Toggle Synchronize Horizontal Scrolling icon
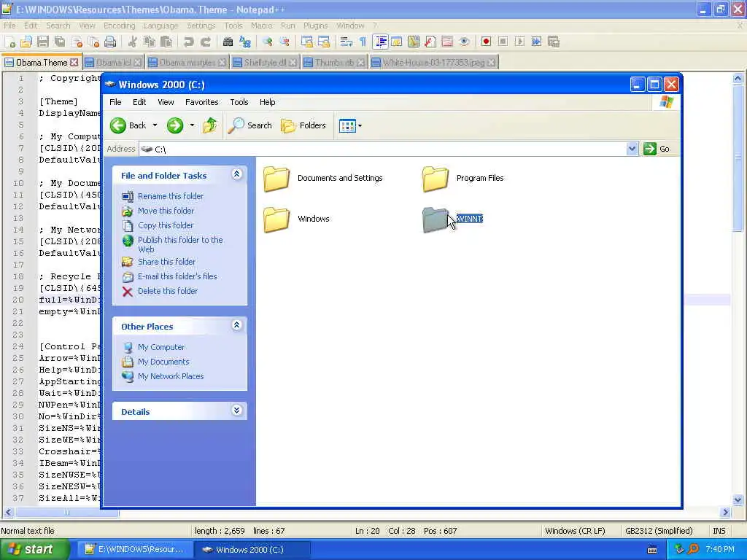Viewport: 747px width, 560px height. point(324,42)
